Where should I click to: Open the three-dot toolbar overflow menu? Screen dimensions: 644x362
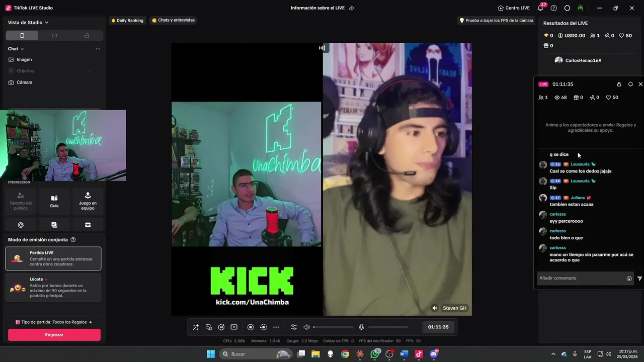click(276, 327)
